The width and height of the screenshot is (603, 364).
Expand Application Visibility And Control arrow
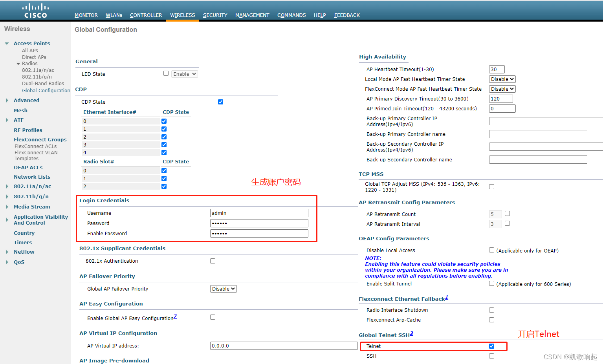(x=7, y=220)
